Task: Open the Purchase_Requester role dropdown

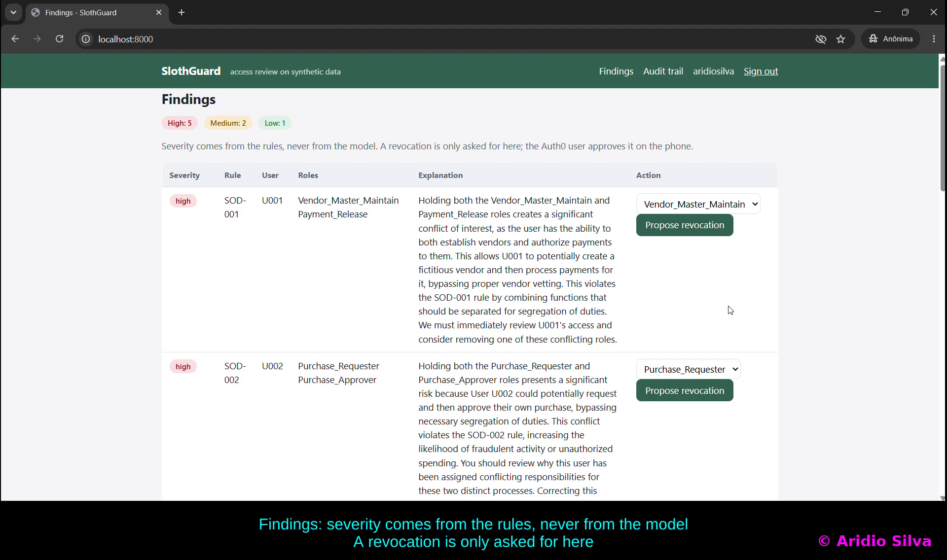Action: point(688,369)
